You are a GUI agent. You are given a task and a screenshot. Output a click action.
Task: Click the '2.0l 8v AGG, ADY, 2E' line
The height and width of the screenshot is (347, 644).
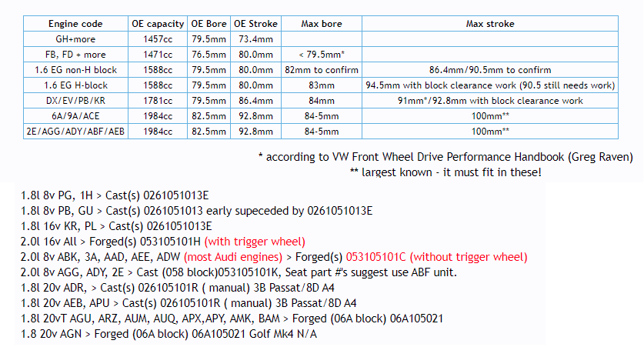pyautogui.click(x=239, y=272)
